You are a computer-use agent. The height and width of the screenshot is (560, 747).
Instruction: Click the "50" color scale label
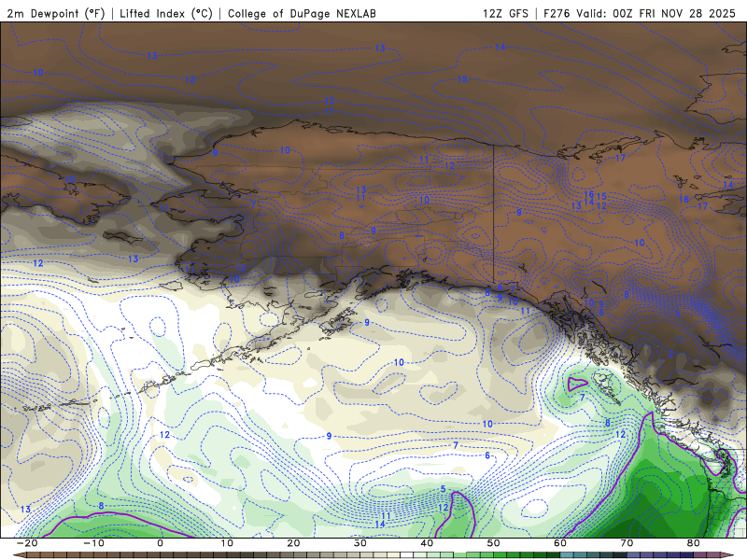494,543
